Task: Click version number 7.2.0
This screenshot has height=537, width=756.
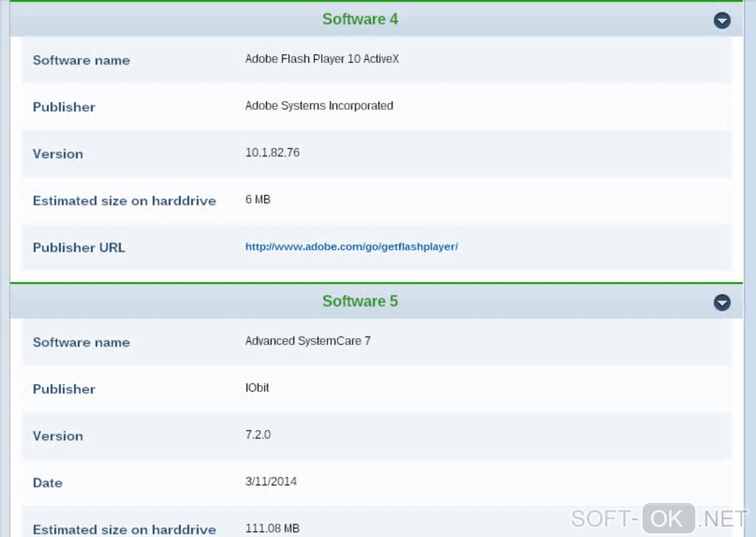Action: point(258,435)
